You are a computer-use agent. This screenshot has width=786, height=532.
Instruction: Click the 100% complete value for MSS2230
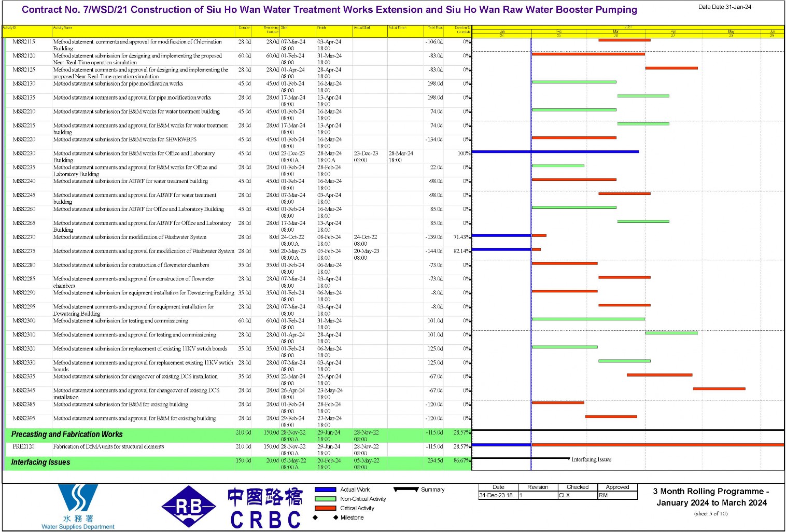click(464, 153)
